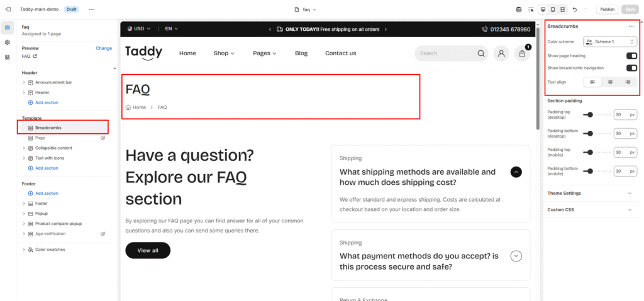Select the Text with icons section

tap(50, 158)
